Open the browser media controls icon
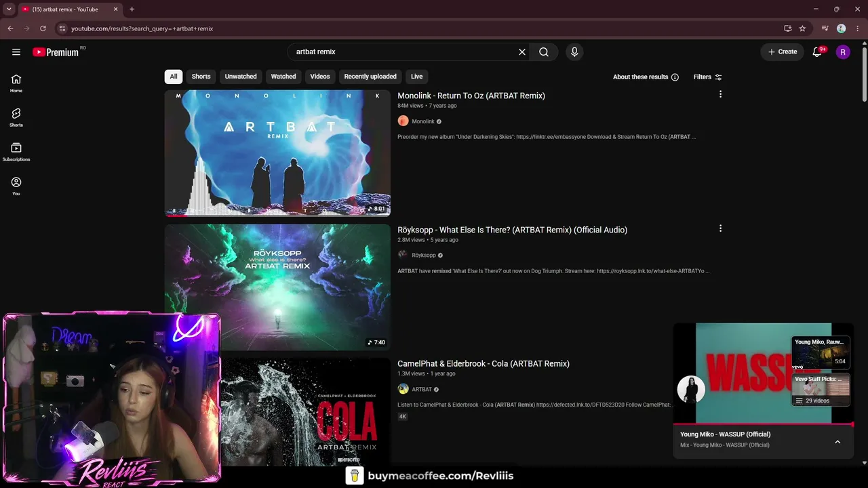The width and height of the screenshot is (868, 488). pos(825,28)
